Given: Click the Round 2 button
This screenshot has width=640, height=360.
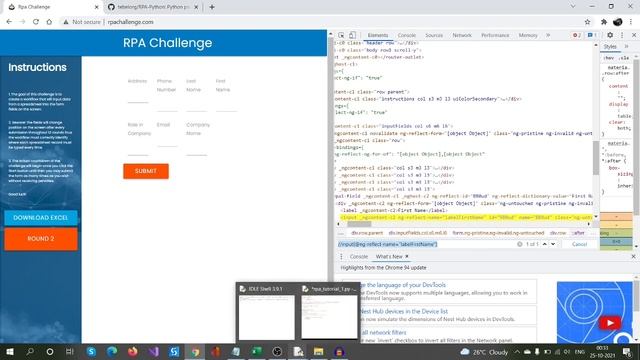Looking at the screenshot, I should point(41,239).
